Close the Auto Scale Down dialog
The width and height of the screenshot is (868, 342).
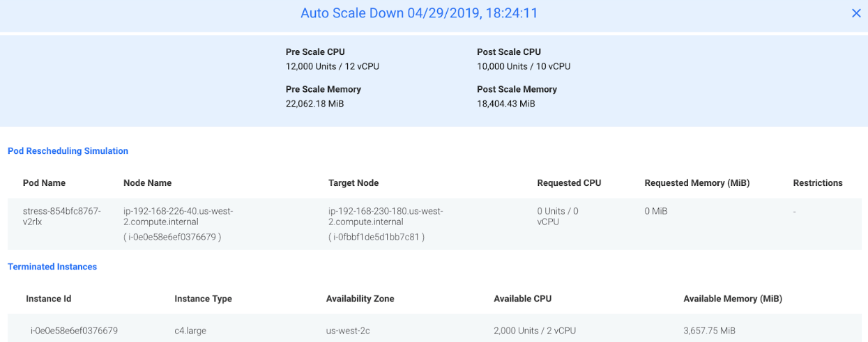coord(856,13)
